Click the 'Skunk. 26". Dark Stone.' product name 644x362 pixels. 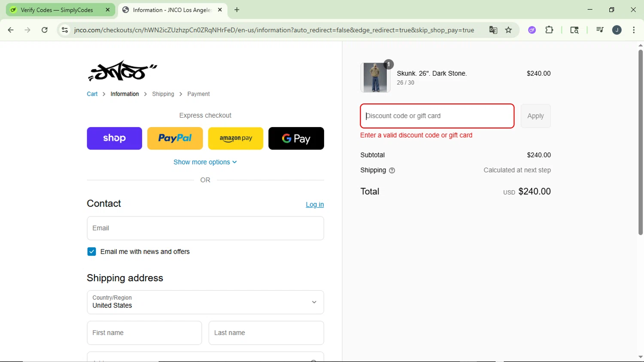pos(432,73)
